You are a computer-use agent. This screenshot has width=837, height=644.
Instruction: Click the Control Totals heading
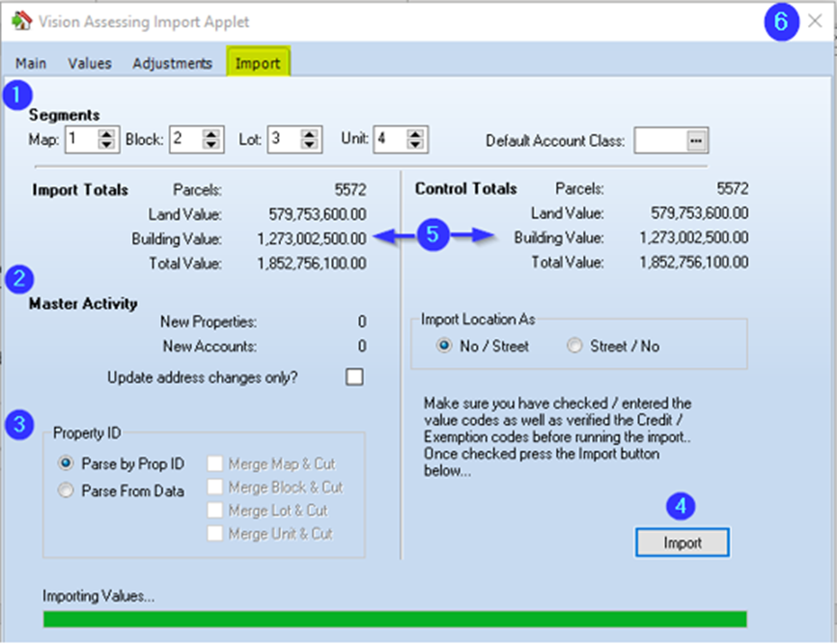click(466, 188)
